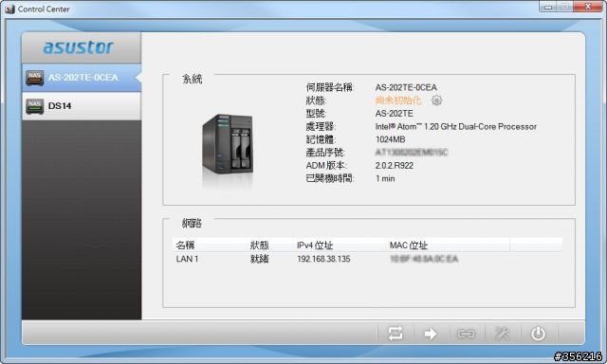Click the blurred serial number value
This screenshot has width=607, height=364.
click(x=412, y=153)
